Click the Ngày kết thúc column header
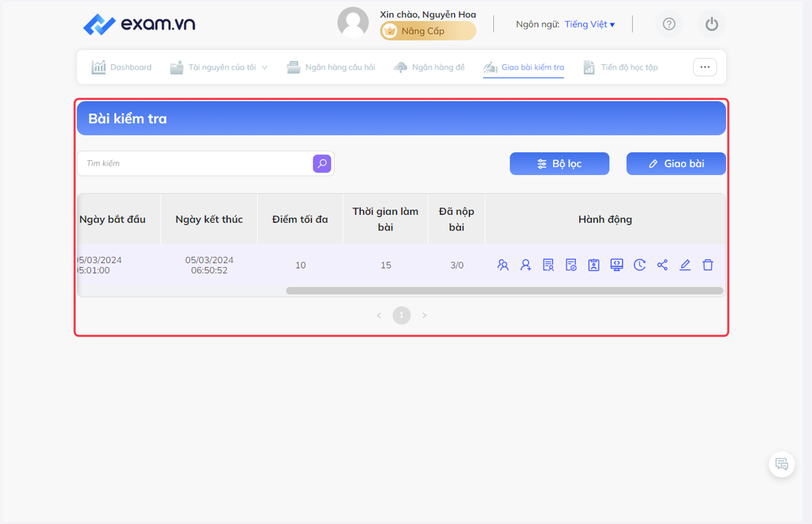The height and width of the screenshot is (524, 812). [x=209, y=219]
